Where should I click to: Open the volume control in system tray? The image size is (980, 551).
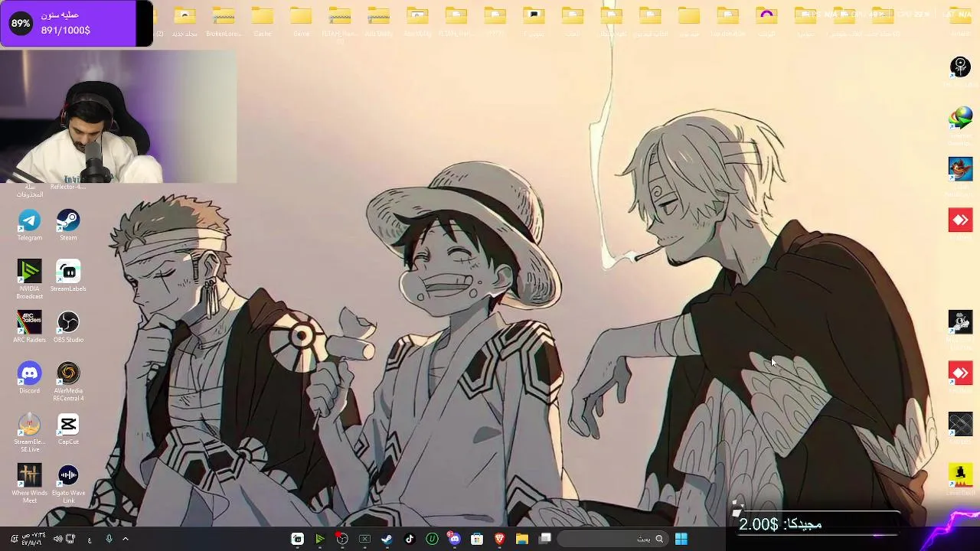coord(57,539)
